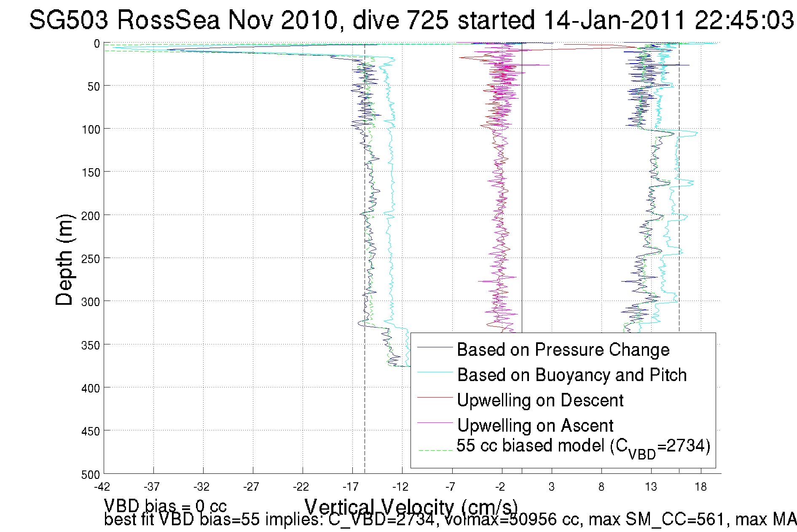Click the -2 tick label on x-axis
The height and width of the screenshot is (532, 797).
point(500,487)
